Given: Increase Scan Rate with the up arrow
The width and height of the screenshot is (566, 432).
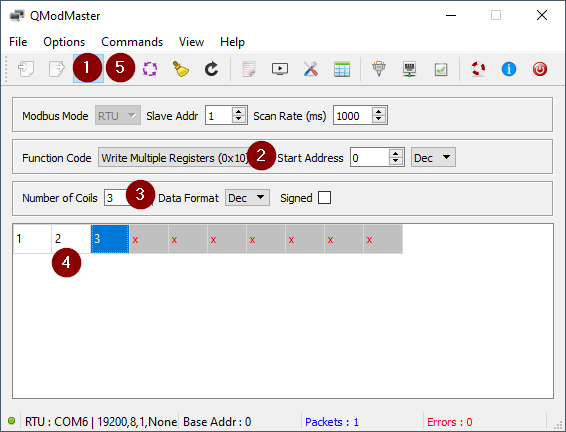Looking at the screenshot, I should [379, 112].
